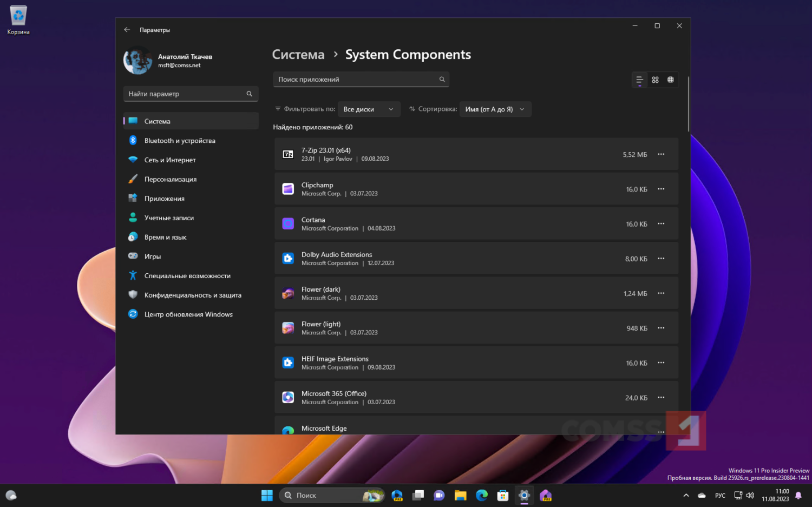Expand options menu for Dolby Audio Extensions

tap(661, 259)
